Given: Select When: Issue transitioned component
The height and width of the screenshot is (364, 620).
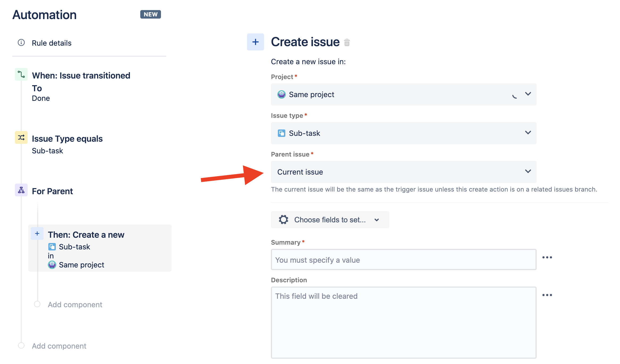Looking at the screenshot, I should tap(81, 76).
